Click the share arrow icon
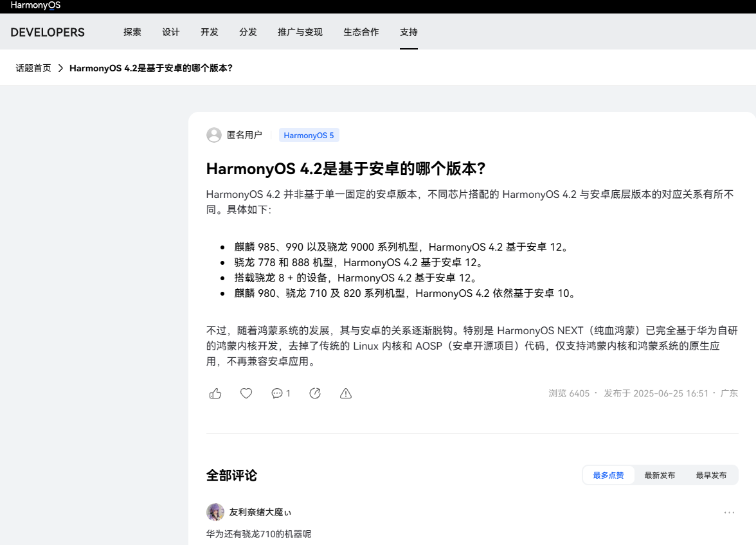 coord(315,393)
